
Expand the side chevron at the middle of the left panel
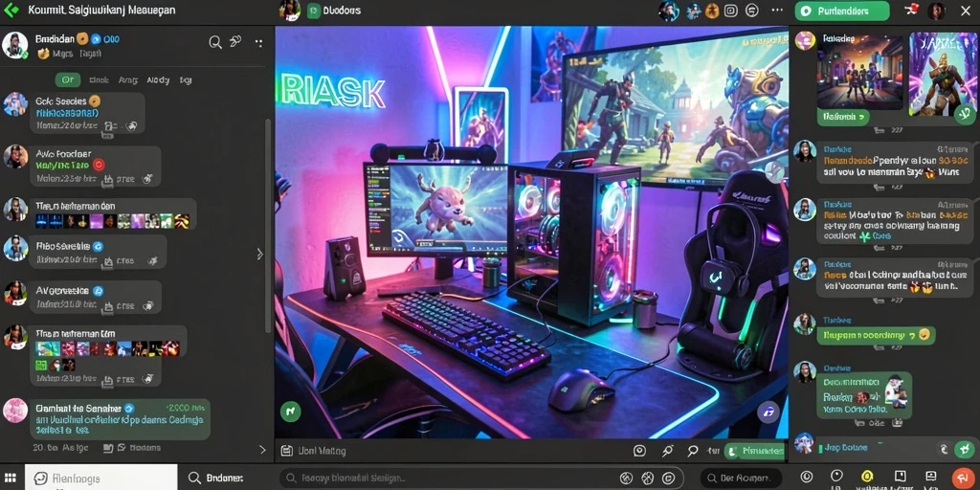(260, 254)
